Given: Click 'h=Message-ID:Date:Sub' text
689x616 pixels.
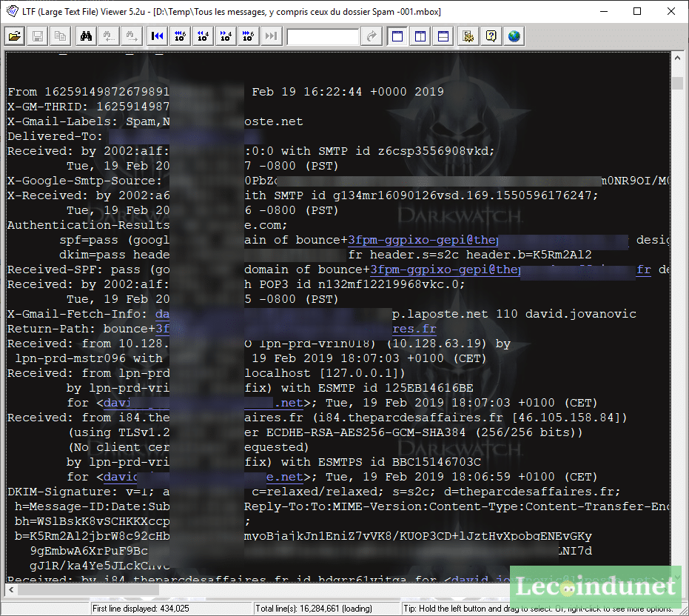Looking at the screenshot, I should (x=93, y=506).
